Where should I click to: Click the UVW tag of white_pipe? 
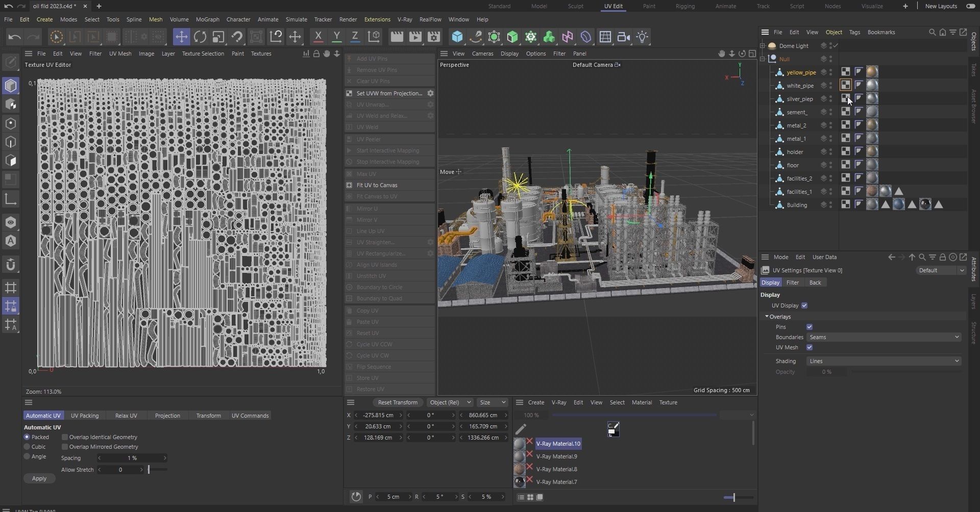pos(846,85)
